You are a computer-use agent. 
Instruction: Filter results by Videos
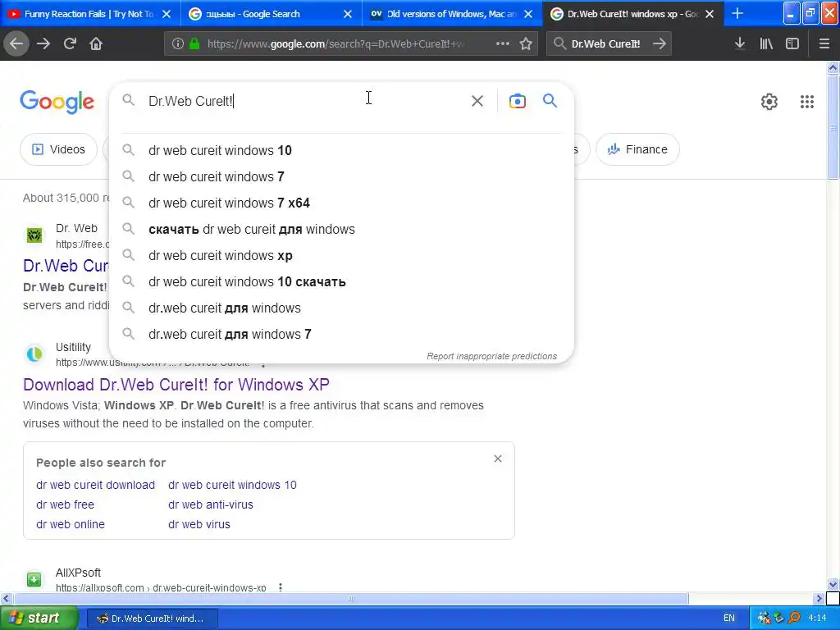[x=58, y=149]
